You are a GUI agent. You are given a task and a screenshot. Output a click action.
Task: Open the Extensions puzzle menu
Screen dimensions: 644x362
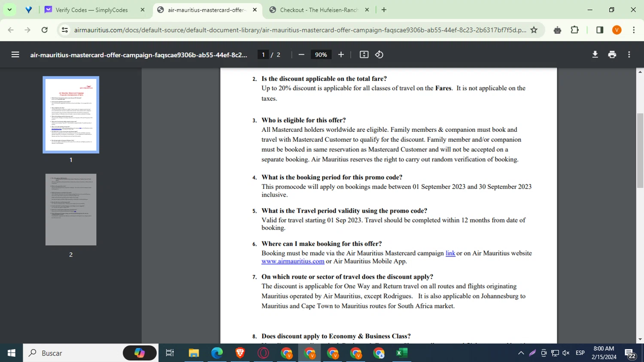[574, 30]
